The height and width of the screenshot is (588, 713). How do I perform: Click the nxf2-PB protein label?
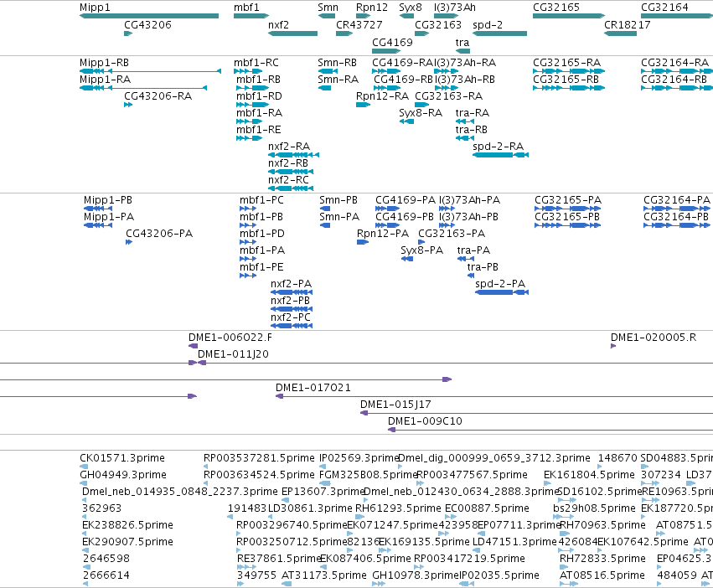pyautogui.click(x=290, y=300)
